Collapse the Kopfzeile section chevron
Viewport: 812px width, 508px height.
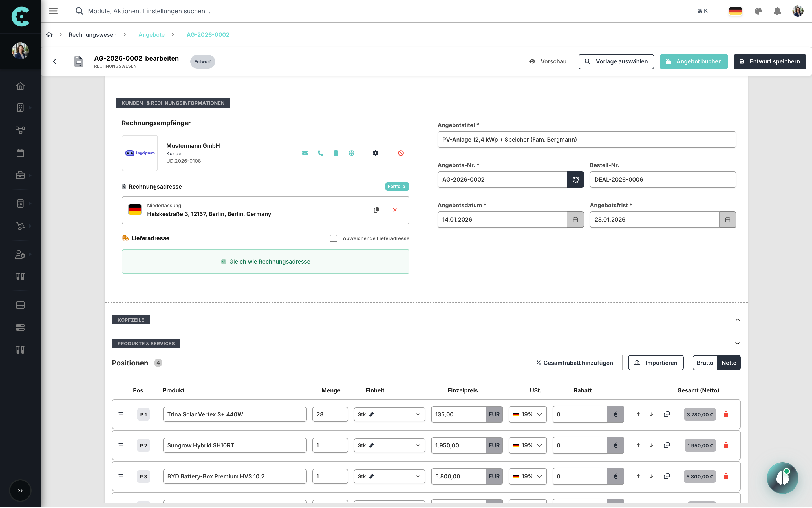click(737, 320)
